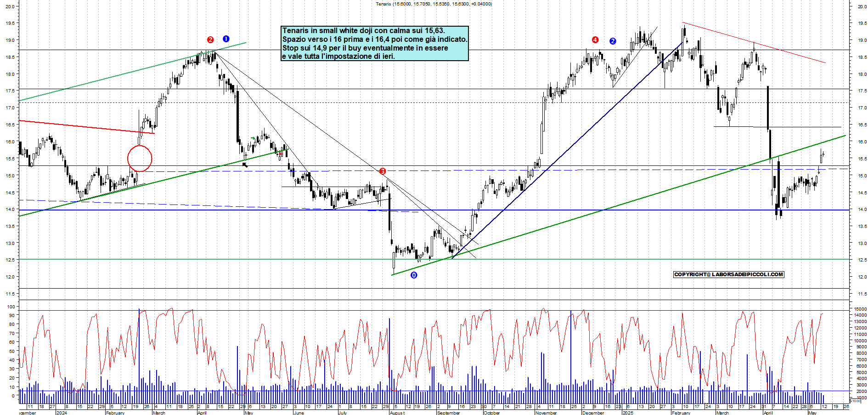This screenshot has height=415, width=868.
Task: Click the 11.5 value on the left price axis
Action: point(10,294)
